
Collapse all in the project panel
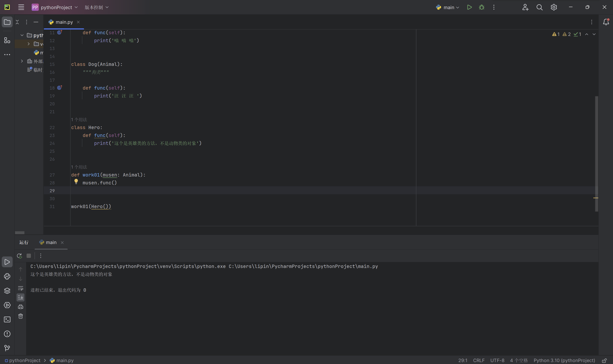pyautogui.click(x=17, y=22)
